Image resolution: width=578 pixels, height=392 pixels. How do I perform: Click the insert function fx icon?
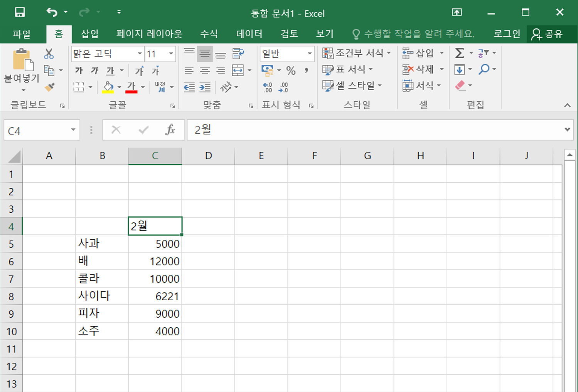[170, 130]
